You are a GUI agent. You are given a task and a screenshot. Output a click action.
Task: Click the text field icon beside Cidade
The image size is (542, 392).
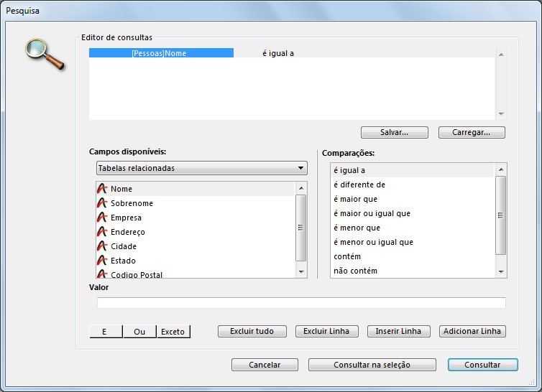tap(102, 246)
